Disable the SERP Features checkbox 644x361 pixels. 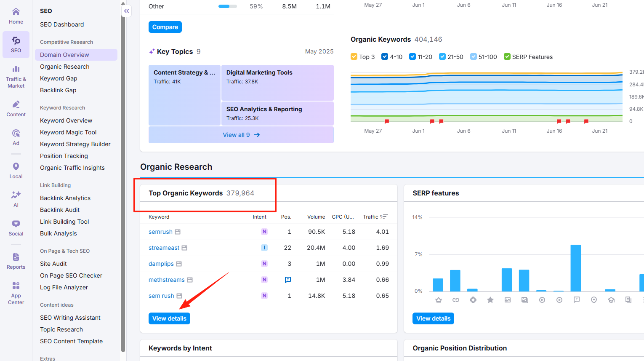[x=507, y=57]
